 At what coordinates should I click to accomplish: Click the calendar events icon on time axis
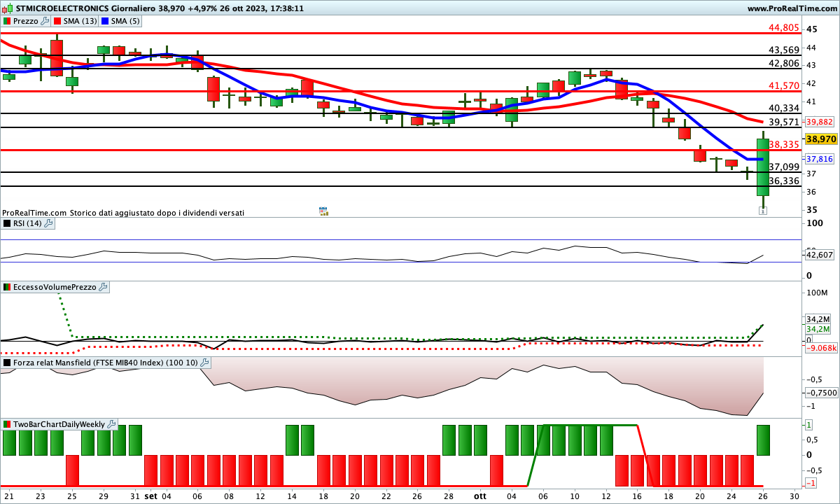coord(323,210)
